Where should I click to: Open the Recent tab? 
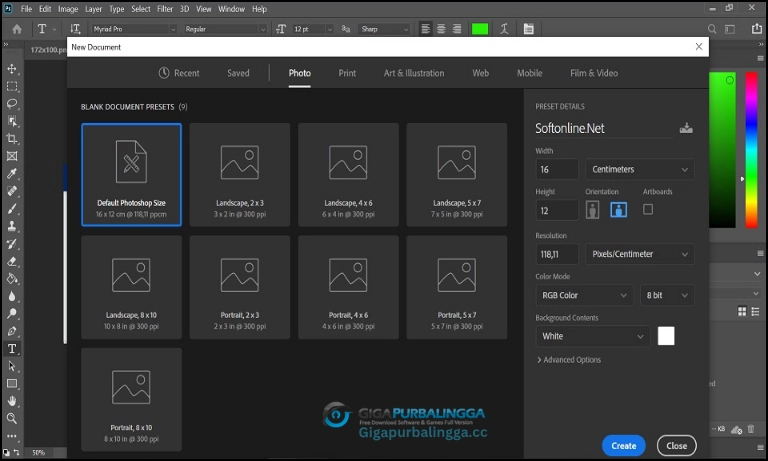[x=179, y=73]
